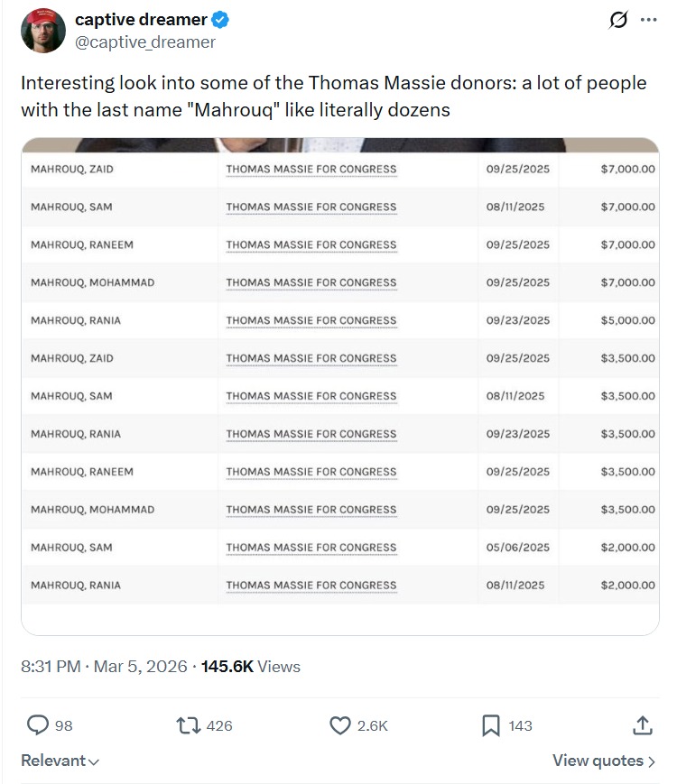The width and height of the screenshot is (677, 784).
Task: Click the captive dreamer display name
Action: coord(140,20)
